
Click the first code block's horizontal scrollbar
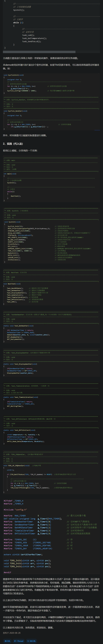(39, 52)
